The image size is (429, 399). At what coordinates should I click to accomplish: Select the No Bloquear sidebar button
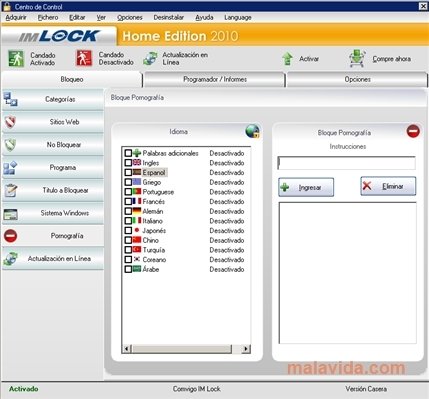(x=53, y=145)
